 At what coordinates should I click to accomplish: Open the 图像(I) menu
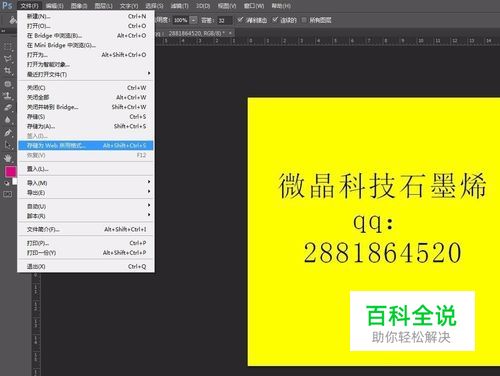(x=79, y=6)
